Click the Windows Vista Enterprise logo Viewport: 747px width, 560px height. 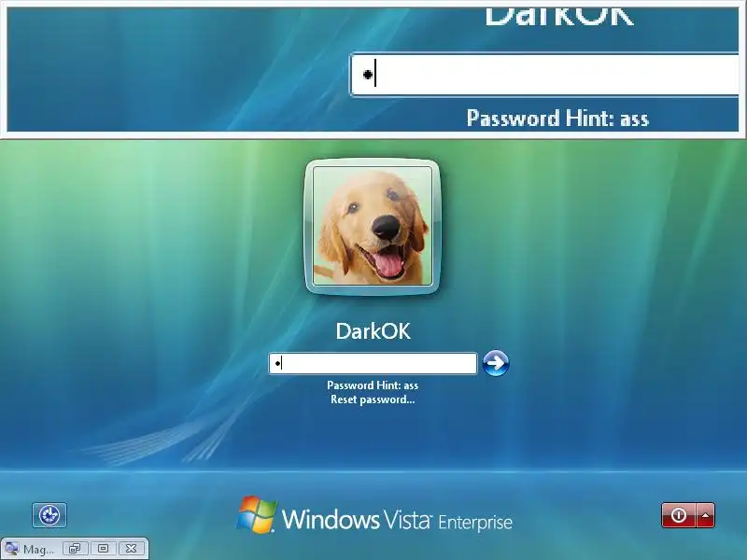[x=374, y=516]
